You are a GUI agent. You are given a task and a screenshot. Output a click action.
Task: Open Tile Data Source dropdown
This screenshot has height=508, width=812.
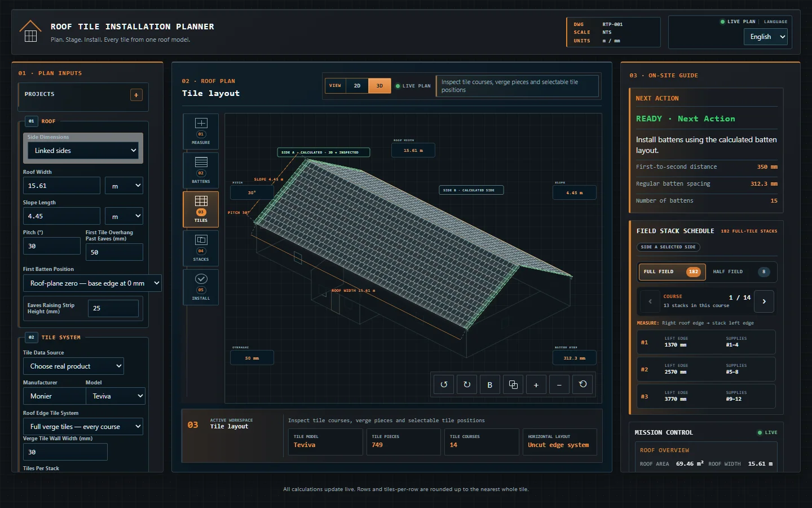[73, 366]
